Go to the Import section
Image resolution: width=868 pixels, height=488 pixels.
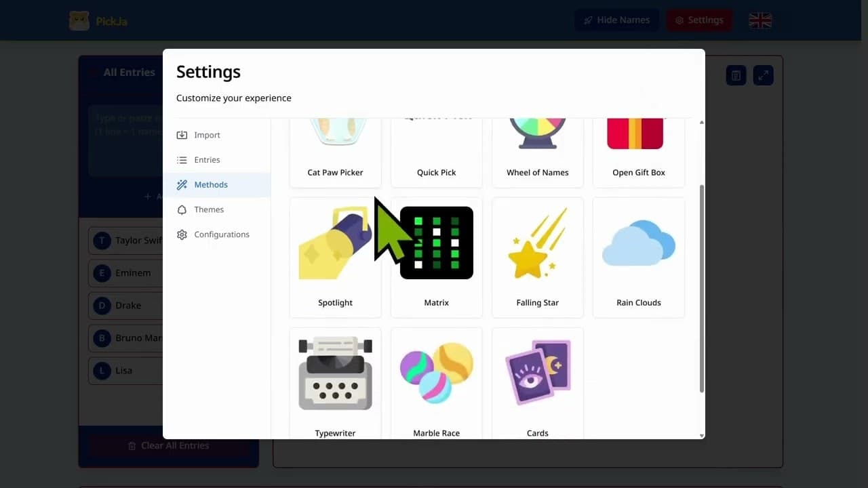click(207, 135)
